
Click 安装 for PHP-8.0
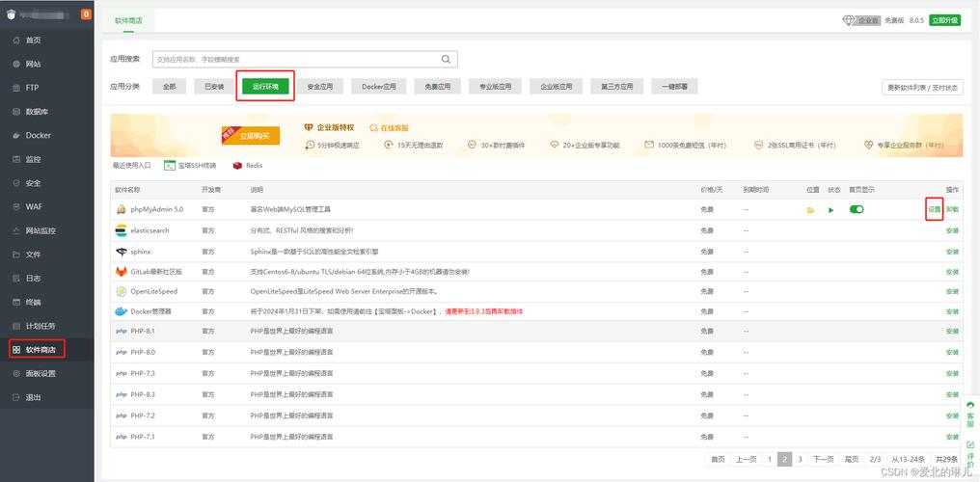[x=952, y=353]
